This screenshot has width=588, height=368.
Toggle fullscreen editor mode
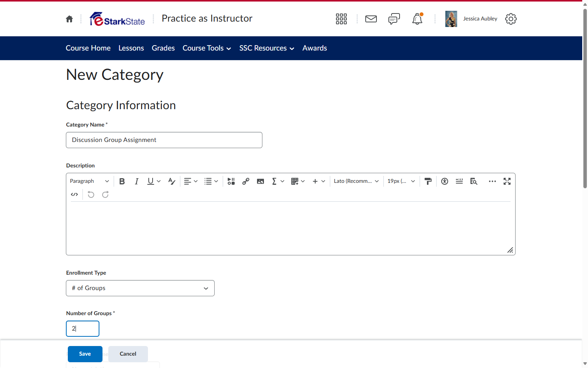[507, 181]
